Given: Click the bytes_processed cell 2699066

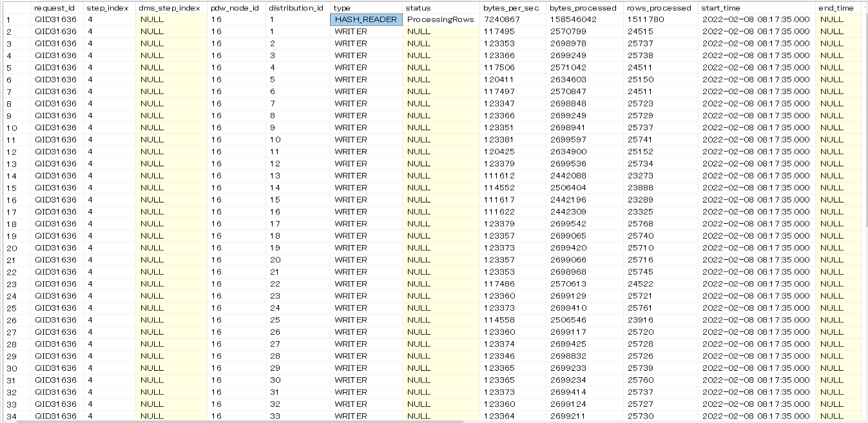Looking at the screenshot, I should coord(584,260).
